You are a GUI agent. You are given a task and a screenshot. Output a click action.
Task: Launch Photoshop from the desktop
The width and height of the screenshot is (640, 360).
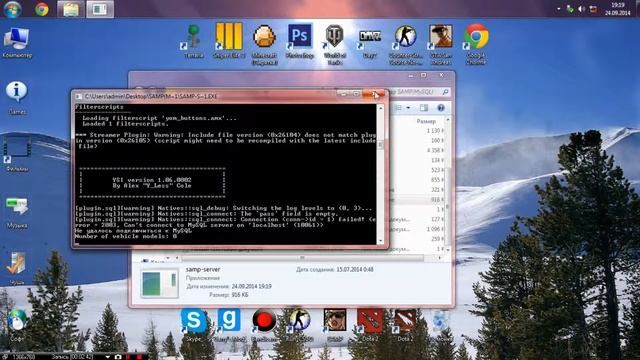tap(300, 41)
